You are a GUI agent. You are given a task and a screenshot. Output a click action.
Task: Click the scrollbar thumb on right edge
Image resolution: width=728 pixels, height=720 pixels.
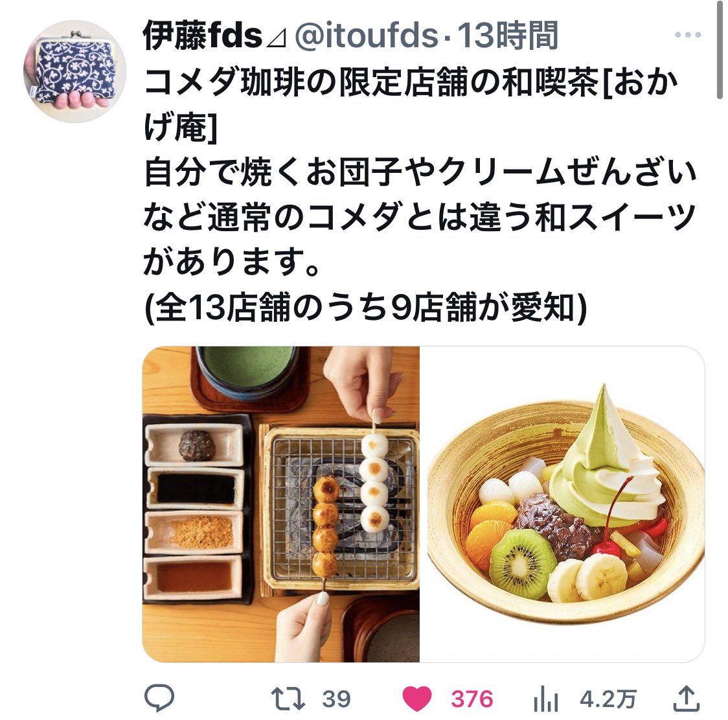pyautogui.click(x=720, y=49)
